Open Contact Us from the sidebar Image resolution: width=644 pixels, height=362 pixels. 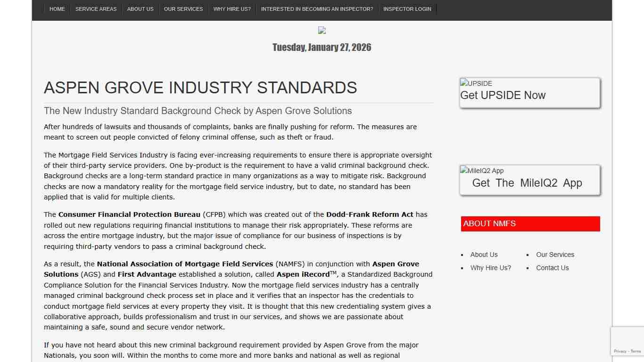552,268
